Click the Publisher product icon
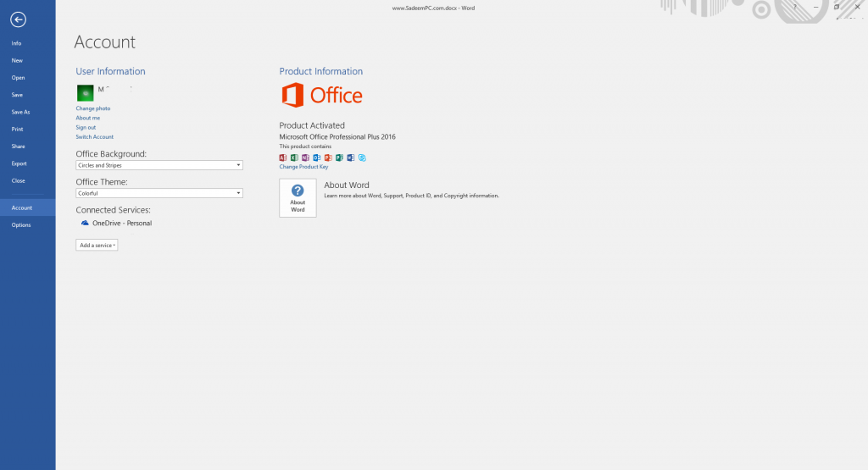 pyautogui.click(x=339, y=158)
